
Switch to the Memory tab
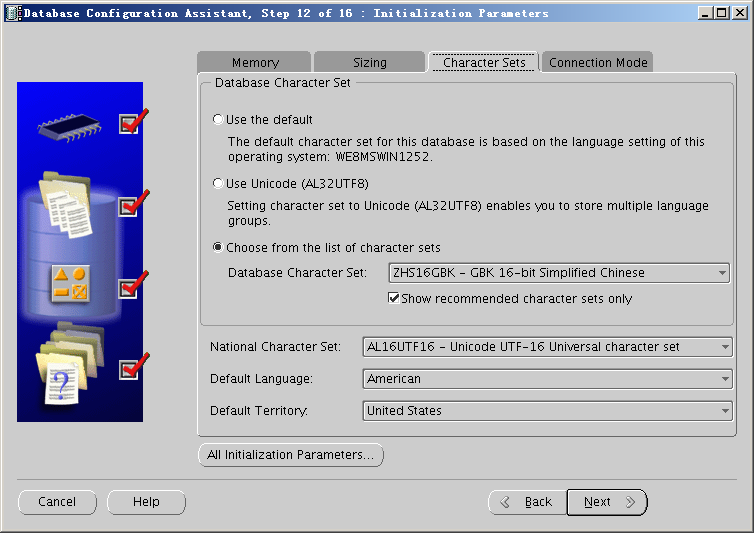(x=255, y=62)
